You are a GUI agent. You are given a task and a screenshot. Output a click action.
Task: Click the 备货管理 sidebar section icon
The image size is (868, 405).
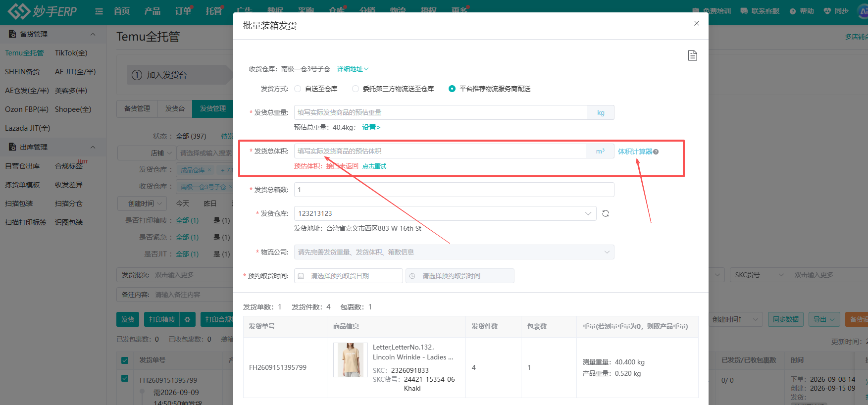pos(12,34)
